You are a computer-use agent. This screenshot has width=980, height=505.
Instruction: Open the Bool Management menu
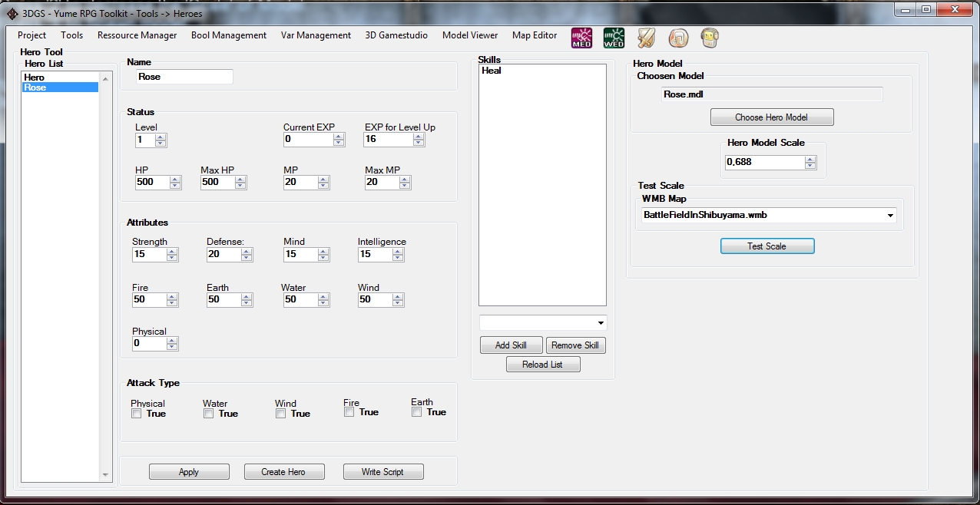[x=229, y=35]
